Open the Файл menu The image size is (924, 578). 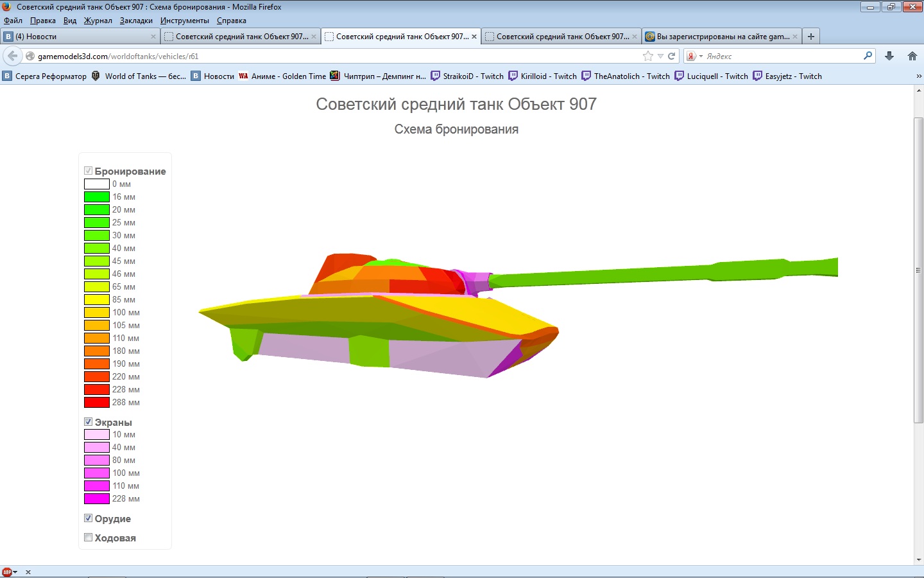click(x=13, y=21)
